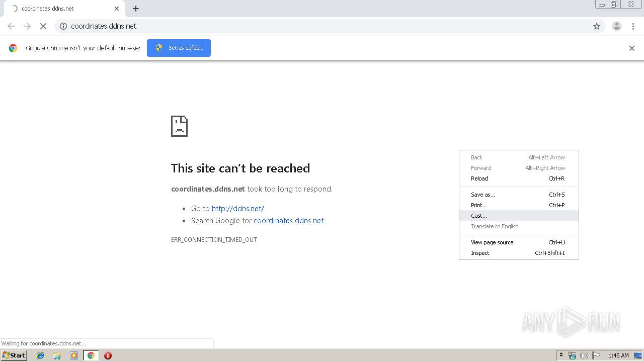This screenshot has height=362, width=644.
Task: Choose Inspect from context menu
Action: pos(519,253)
